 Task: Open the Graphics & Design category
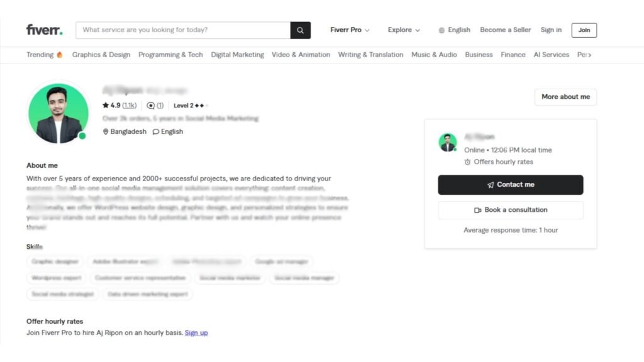[101, 55]
